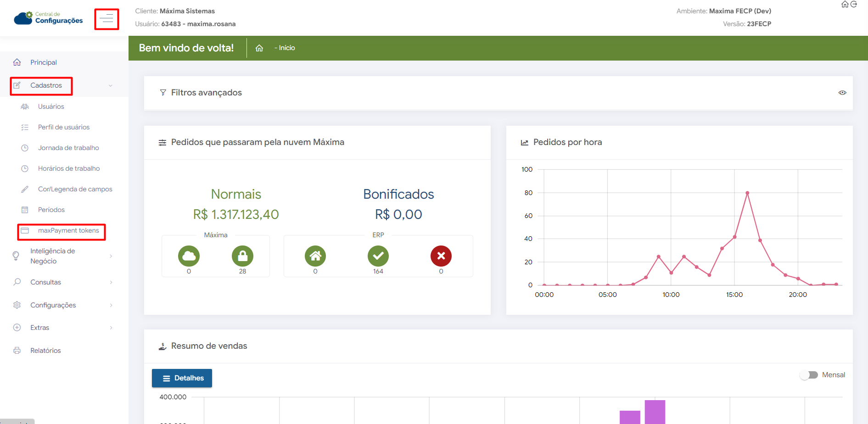Click the home icon at top right corner
868x424 pixels.
[x=845, y=4]
